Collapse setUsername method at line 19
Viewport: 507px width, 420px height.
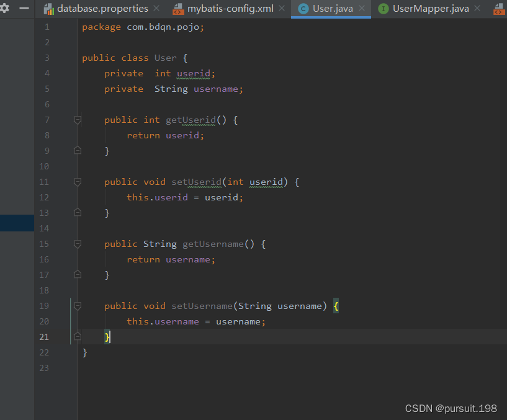(78, 306)
